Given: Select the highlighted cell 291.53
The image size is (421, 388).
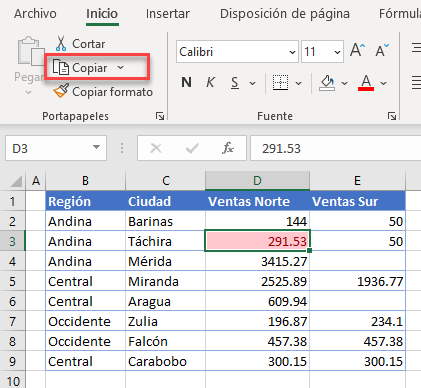Looking at the screenshot, I should (258, 241).
